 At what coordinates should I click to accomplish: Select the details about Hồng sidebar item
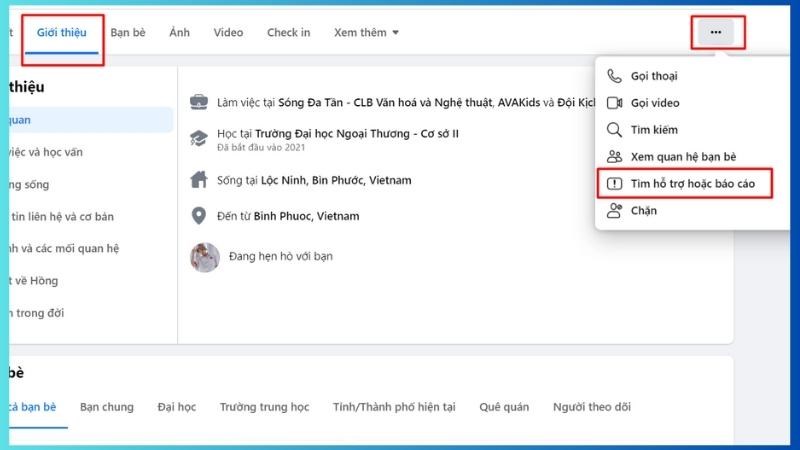[34, 281]
